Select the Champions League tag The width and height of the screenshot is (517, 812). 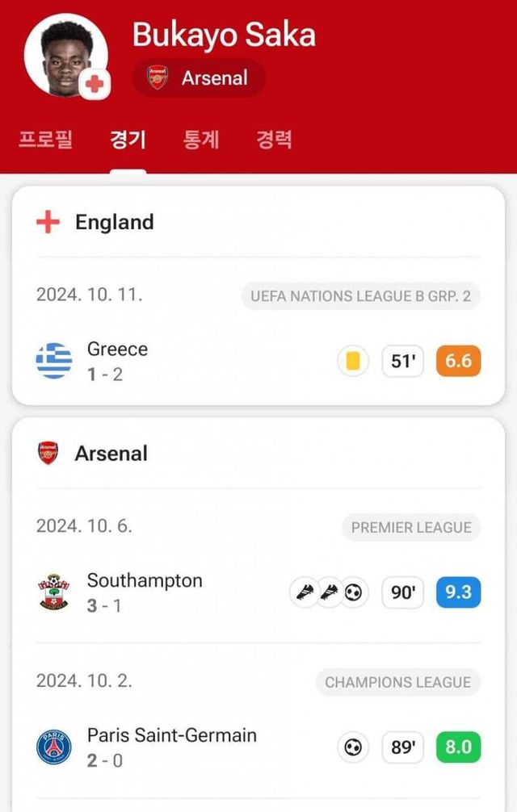point(397,683)
